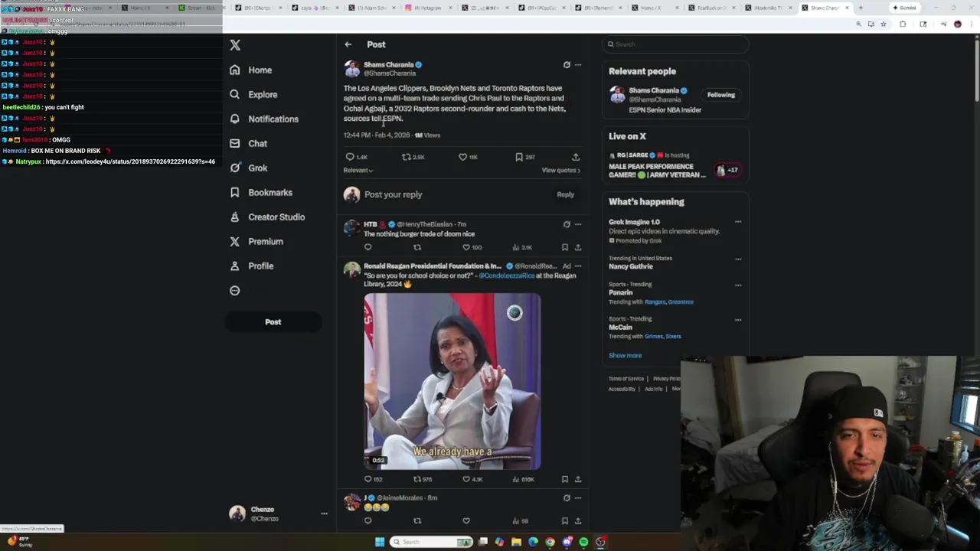Open Discord from the taskbar
The image size is (980, 551).
pyautogui.click(x=567, y=542)
